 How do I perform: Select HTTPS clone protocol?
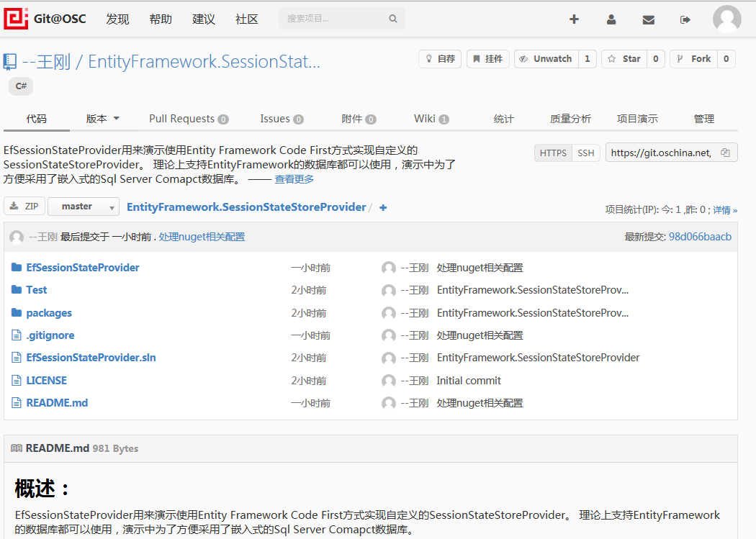pos(553,153)
